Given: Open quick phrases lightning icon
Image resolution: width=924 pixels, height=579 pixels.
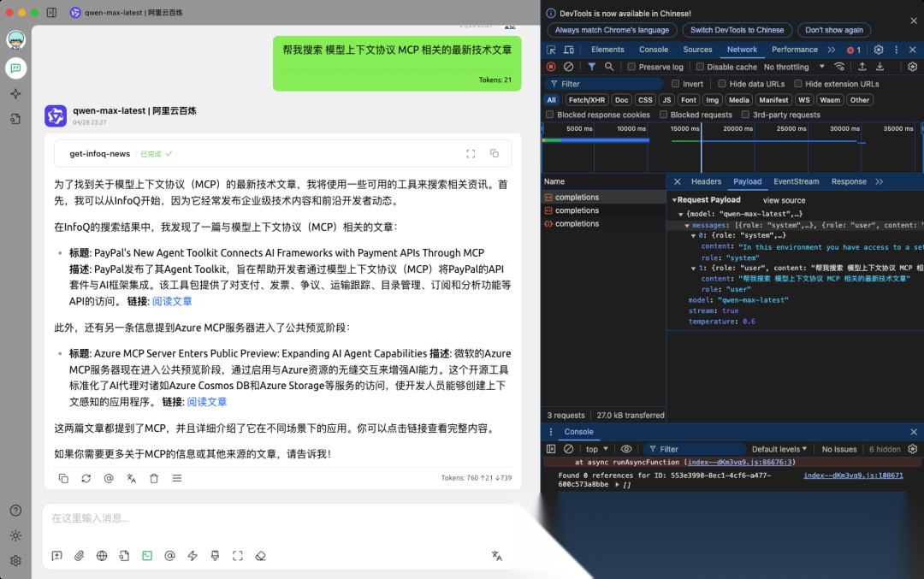Looking at the screenshot, I should (x=192, y=555).
